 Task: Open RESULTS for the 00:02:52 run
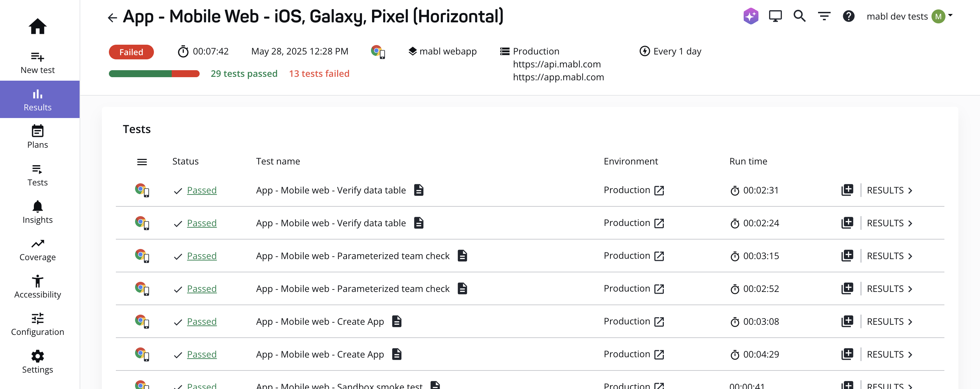[x=890, y=288]
